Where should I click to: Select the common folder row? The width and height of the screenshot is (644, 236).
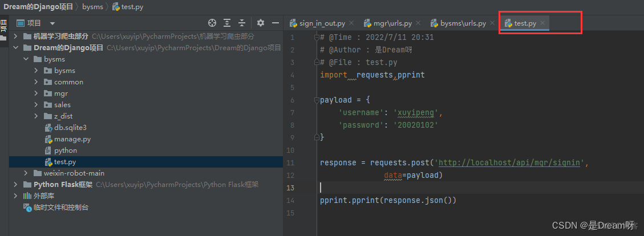pos(146,82)
